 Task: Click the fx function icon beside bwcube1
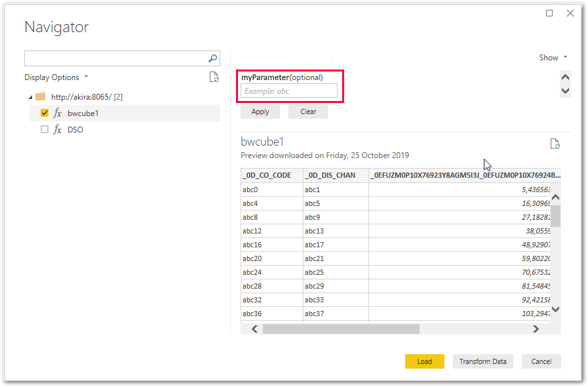tap(58, 113)
